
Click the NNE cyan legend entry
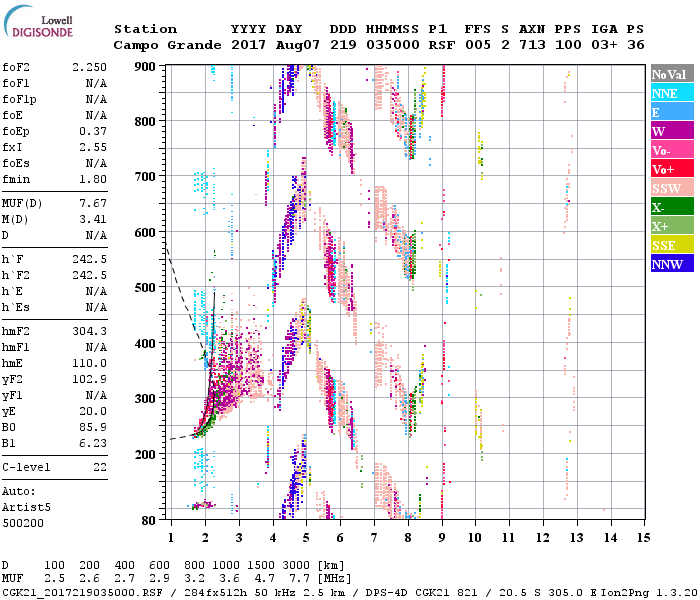pos(670,94)
